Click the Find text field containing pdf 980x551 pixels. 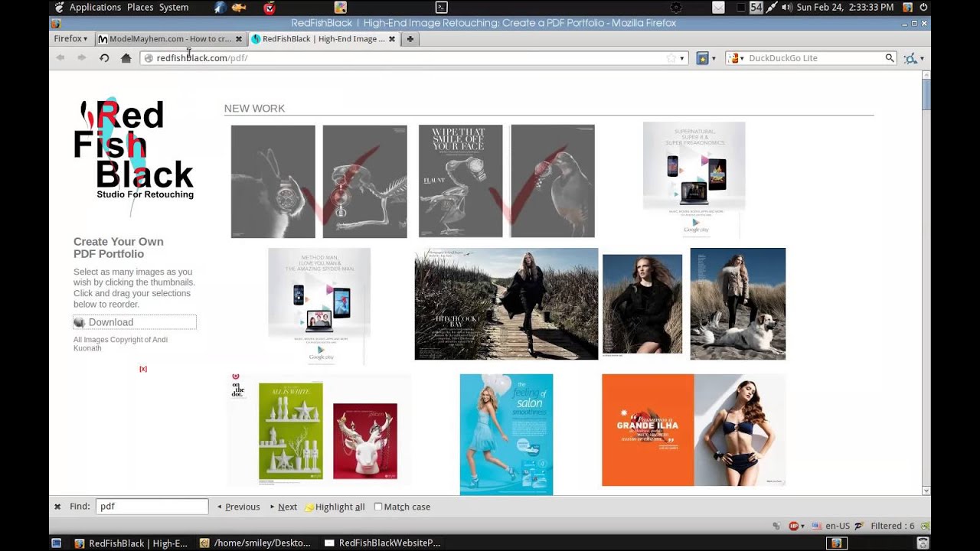(x=152, y=507)
